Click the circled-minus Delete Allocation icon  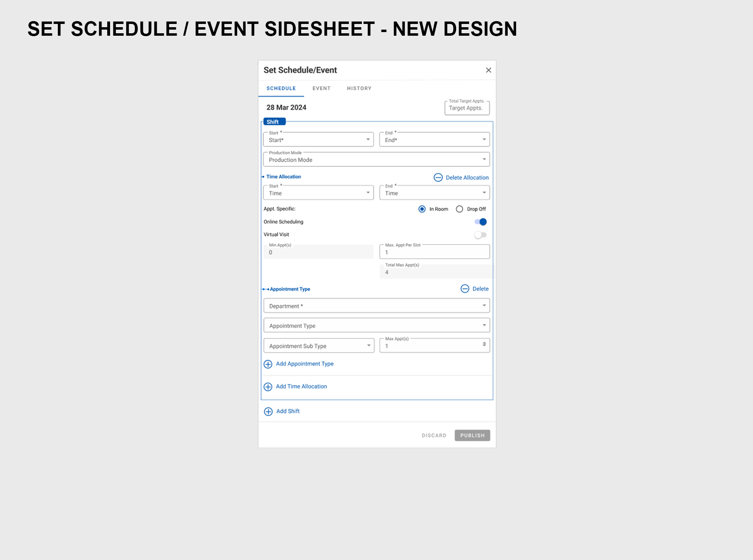(x=438, y=177)
